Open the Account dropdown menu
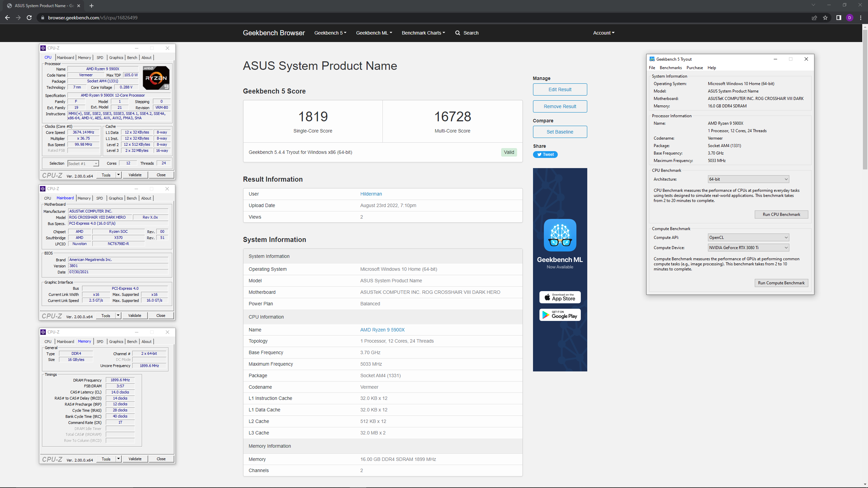 pyautogui.click(x=604, y=33)
